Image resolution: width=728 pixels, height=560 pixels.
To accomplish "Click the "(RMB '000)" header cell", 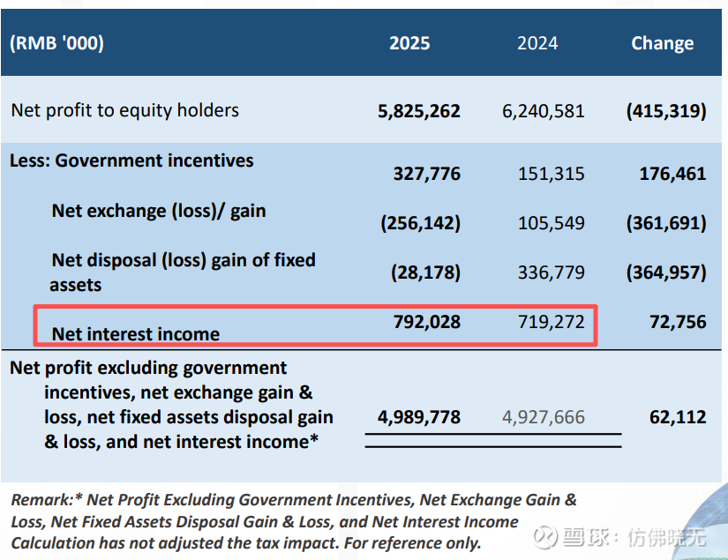I will coord(56,43).
